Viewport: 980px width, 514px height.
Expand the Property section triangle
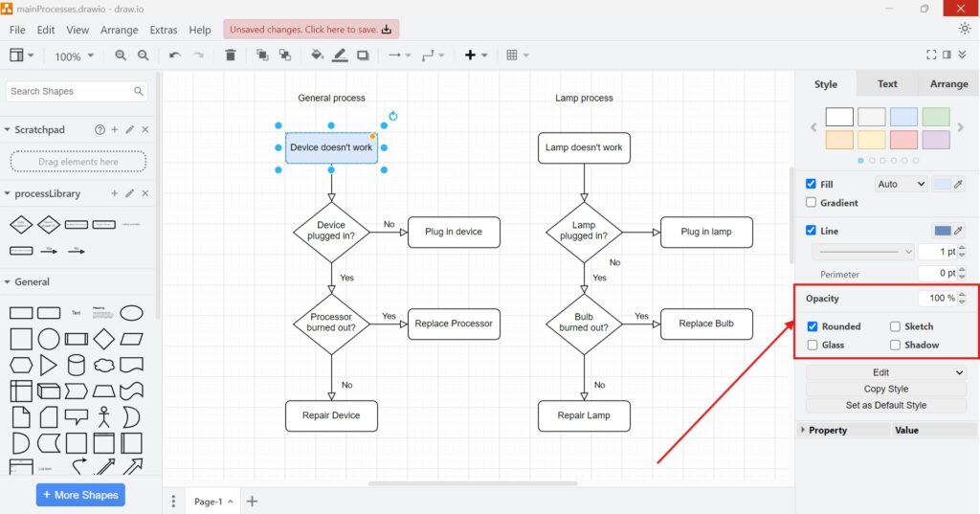tap(803, 430)
